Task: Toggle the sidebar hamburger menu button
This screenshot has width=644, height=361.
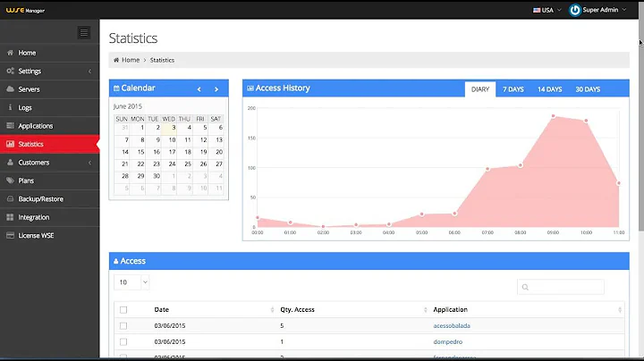Action: [x=84, y=32]
